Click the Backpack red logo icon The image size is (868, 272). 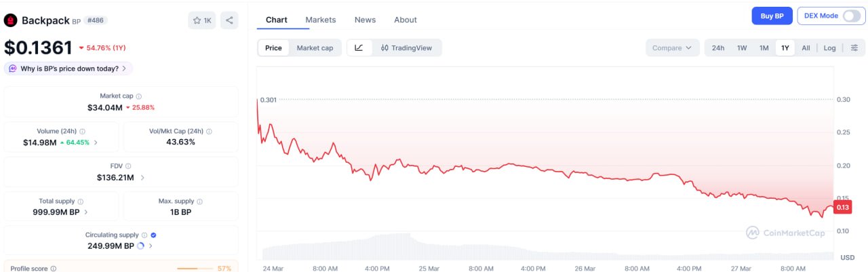[x=10, y=20]
